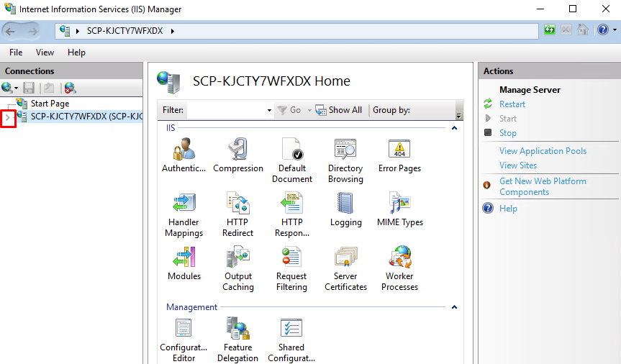Click Get New Web Platform Components
Screen dimensions: 621x364
coord(543,186)
